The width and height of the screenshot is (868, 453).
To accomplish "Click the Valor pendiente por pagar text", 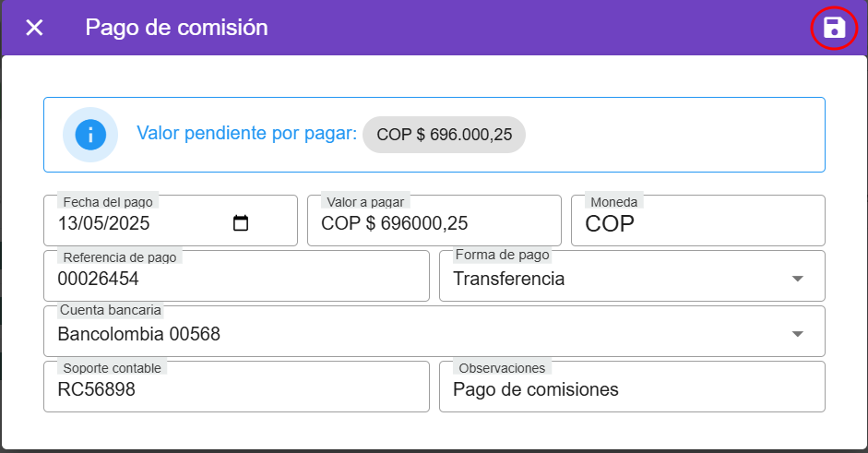I will (246, 135).
